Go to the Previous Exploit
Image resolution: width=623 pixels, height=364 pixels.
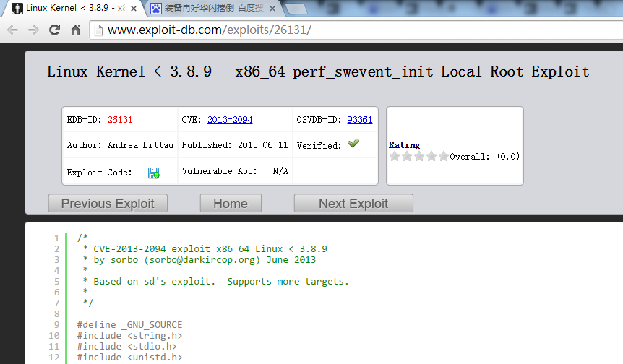click(x=108, y=203)
